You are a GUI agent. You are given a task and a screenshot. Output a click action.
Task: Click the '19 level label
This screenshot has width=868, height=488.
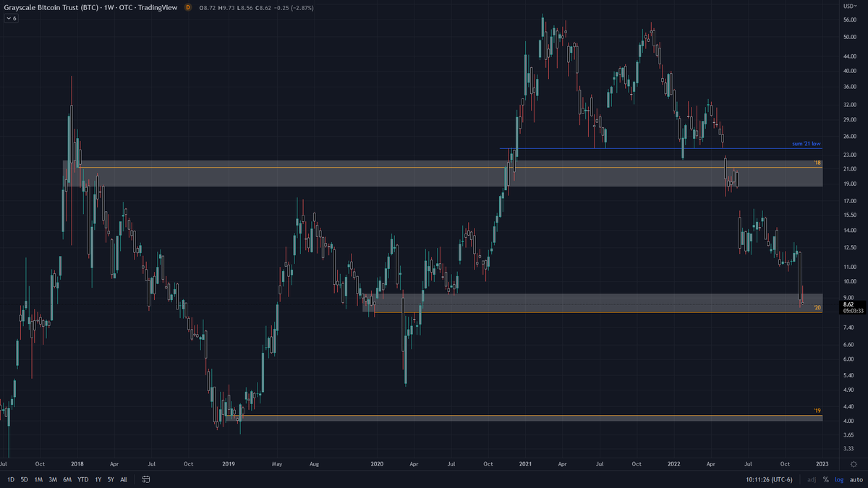(x=817, y=411)
